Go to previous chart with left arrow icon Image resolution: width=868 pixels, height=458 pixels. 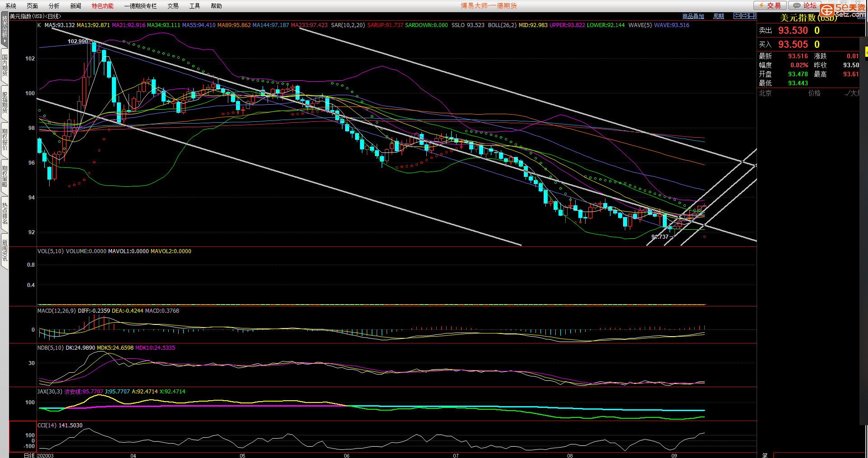click(737, 16)
